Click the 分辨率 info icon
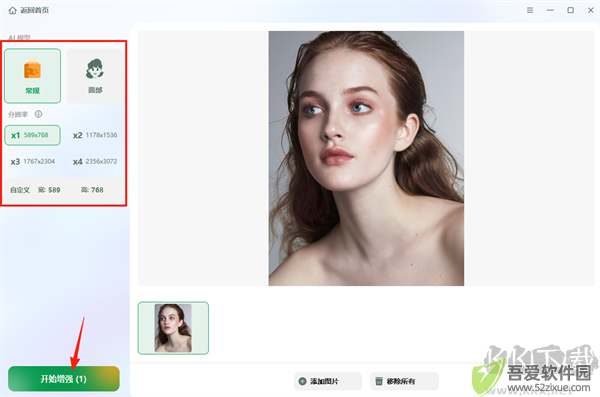Image resolution: width=600 pixels, height=397 pixels. 39,114
